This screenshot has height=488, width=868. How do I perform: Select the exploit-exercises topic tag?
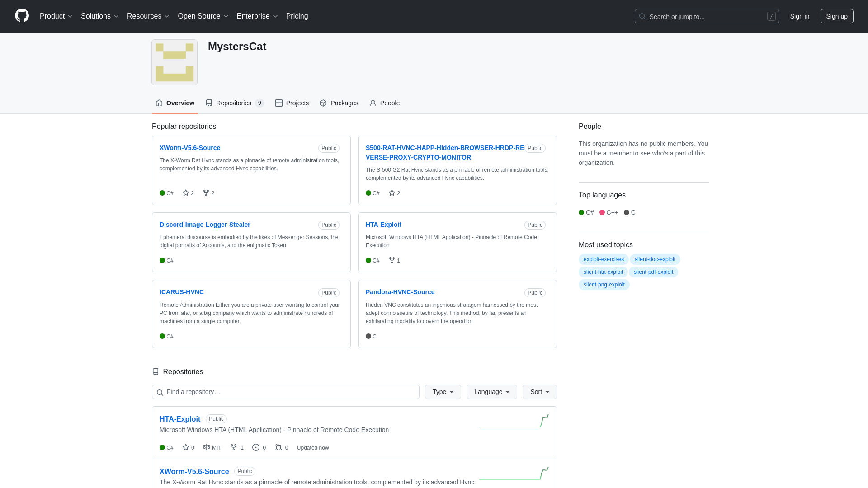pyautogui.click(x=604, y=259)
